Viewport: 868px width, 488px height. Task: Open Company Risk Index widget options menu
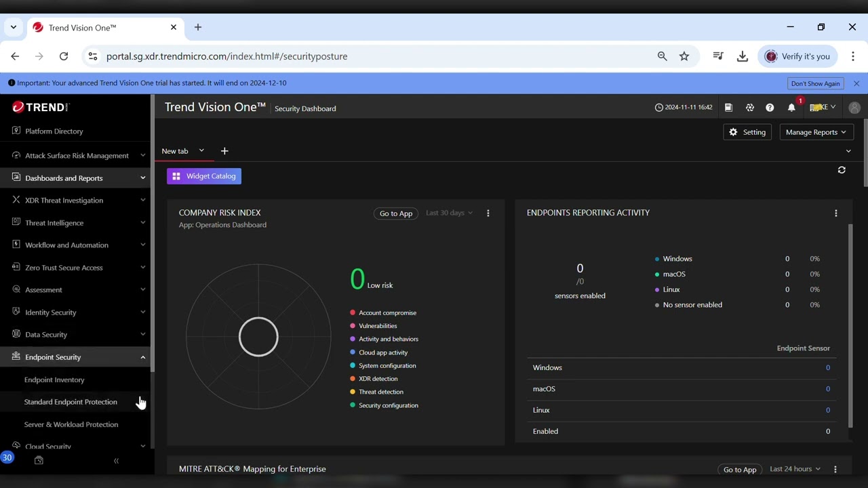tap(488, 213)
